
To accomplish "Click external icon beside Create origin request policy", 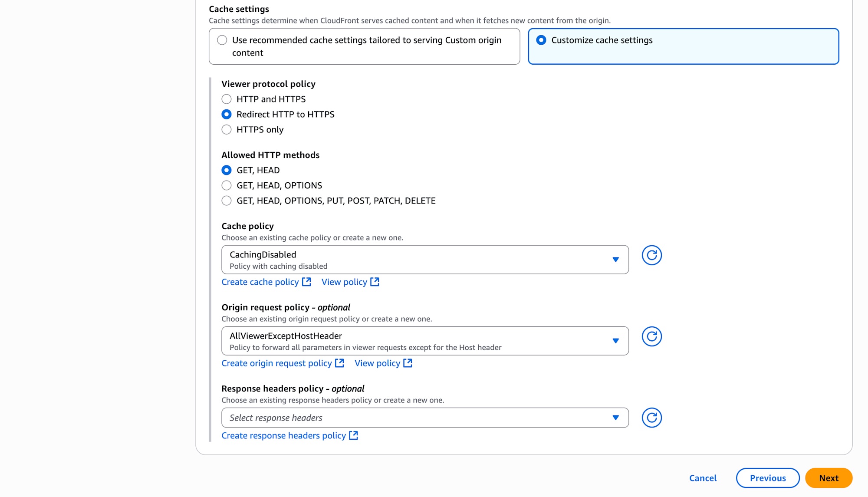I will [x=340, y=363].
